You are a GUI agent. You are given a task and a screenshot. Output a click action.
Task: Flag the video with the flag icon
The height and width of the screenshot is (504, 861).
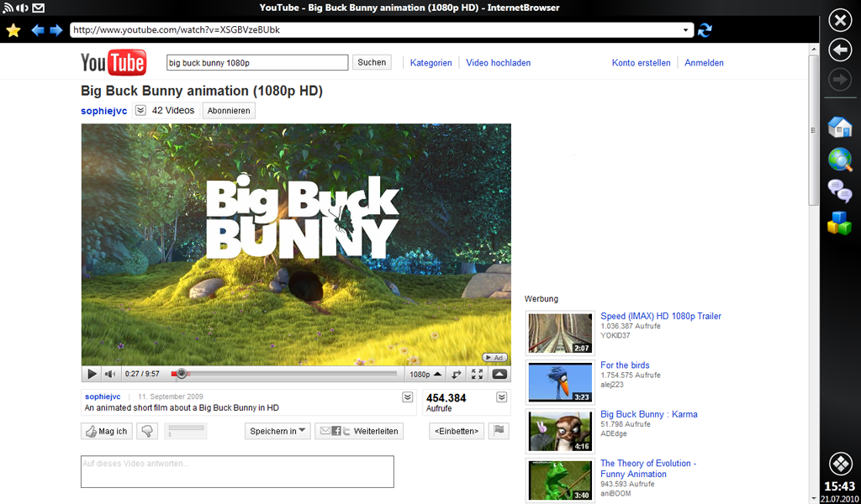point(499,431)
